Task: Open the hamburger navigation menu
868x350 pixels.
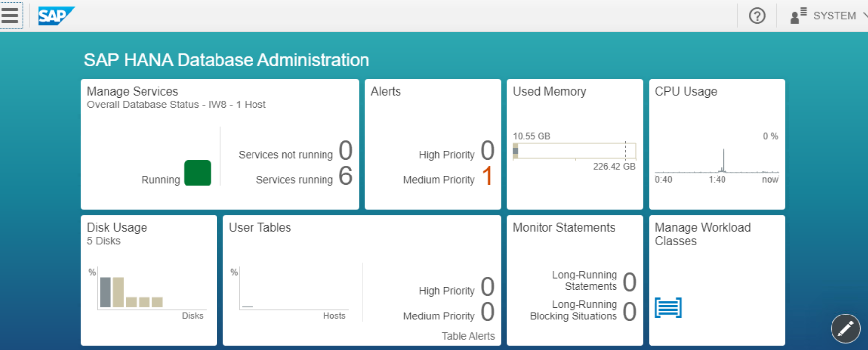Action: (10, 16)
